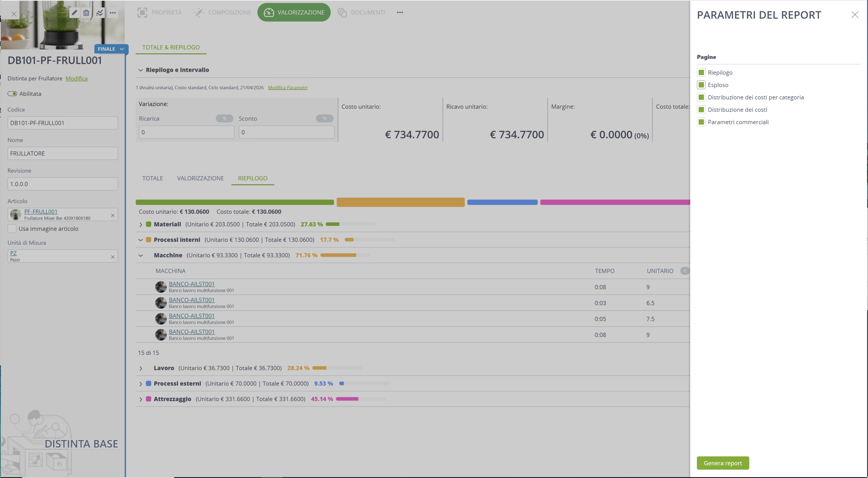
Task: Open the three-dots menu on product image
Action: point(112,13)
